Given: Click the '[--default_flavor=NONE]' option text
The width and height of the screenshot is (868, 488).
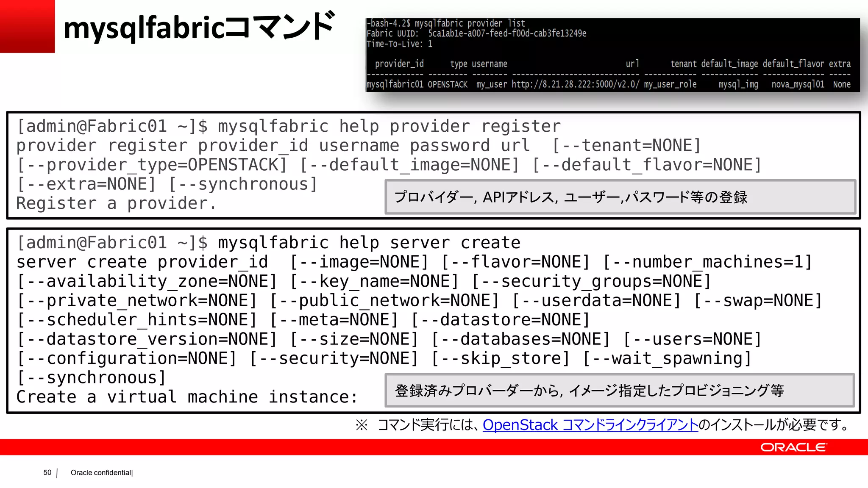Looking at the screenshot, I should [x=646, y=165].
